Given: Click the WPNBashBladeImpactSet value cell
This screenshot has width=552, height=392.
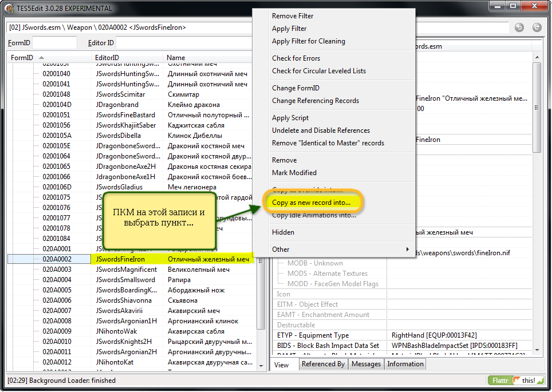Looking at the screenshot, I should pyautogui.click(x=459, y=346).
